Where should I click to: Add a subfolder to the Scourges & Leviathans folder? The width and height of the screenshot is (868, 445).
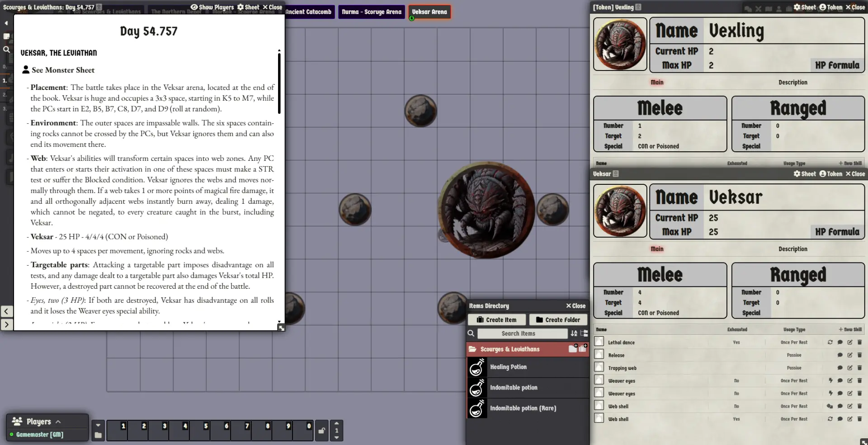click(573, 349)
